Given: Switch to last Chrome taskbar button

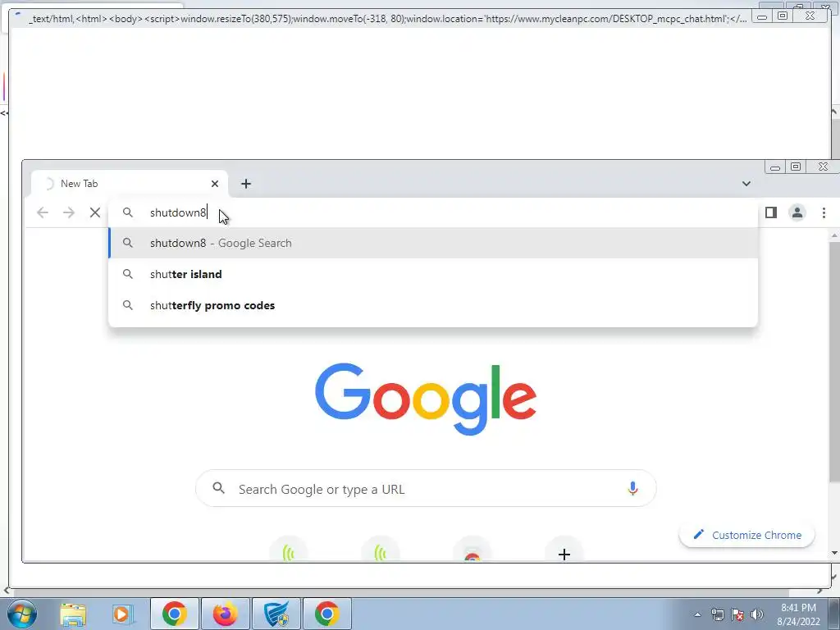Looking at the screenshot, I should click(326, 614).
